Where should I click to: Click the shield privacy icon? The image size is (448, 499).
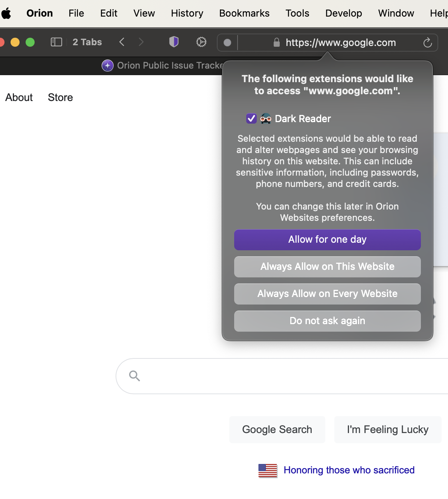(174, 42)
